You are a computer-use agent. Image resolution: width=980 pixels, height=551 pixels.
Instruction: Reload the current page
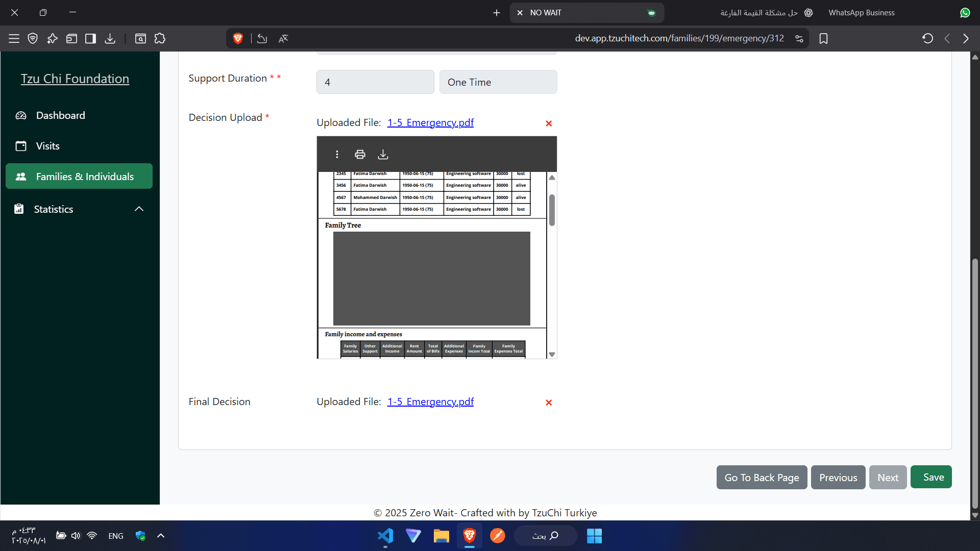pyautogui.click(x=927, y=38)
